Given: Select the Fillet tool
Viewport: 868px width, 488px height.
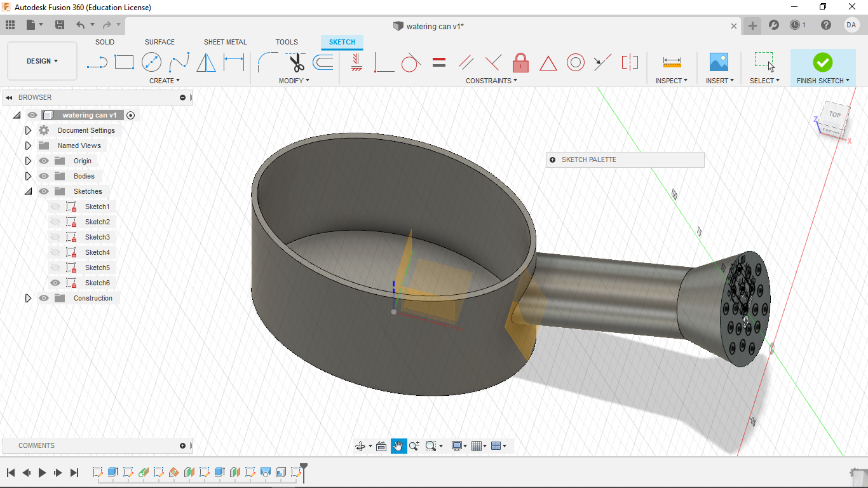Looking at the screenshot, I should coord(267,62).
